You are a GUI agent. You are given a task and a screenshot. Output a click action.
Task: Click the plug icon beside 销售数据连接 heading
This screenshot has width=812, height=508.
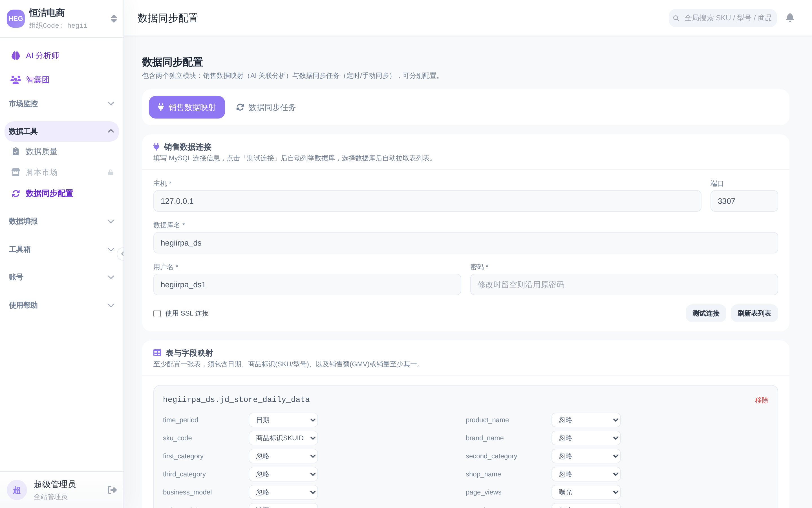pyautogui.click(x=156, y=146)
